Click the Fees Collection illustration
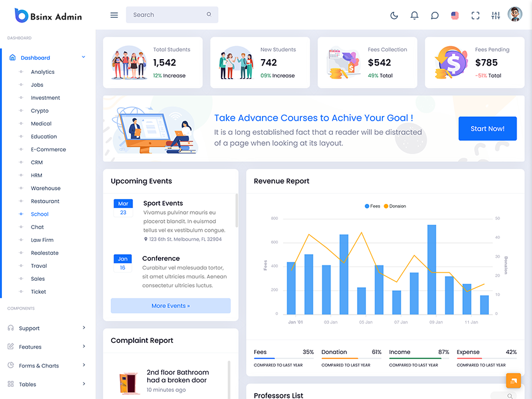Viewport: 532px width, 399px height. 343,63
